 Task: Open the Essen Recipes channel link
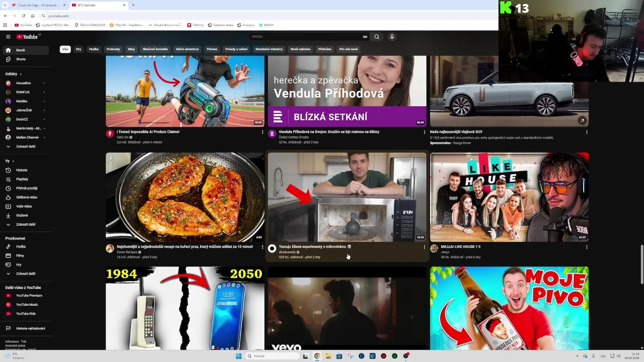[x=127, y=252]
